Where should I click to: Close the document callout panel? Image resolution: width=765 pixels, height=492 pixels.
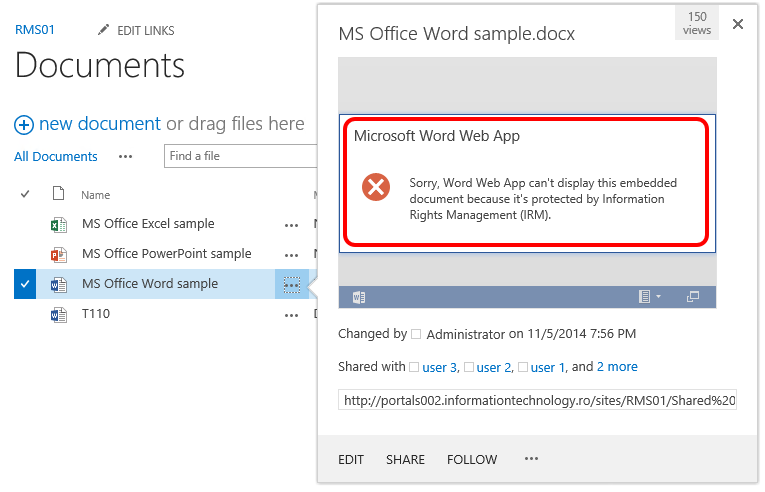tap(738, 24)
